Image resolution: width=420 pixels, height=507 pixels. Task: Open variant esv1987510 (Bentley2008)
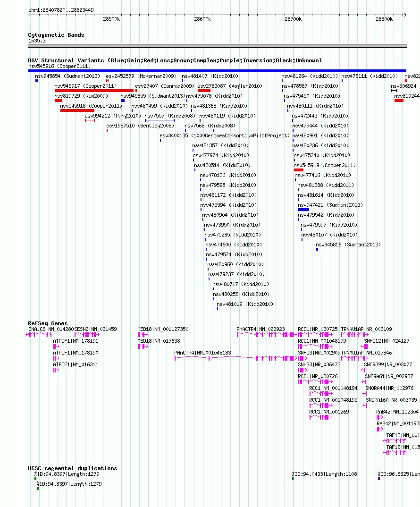pos(140,126)
